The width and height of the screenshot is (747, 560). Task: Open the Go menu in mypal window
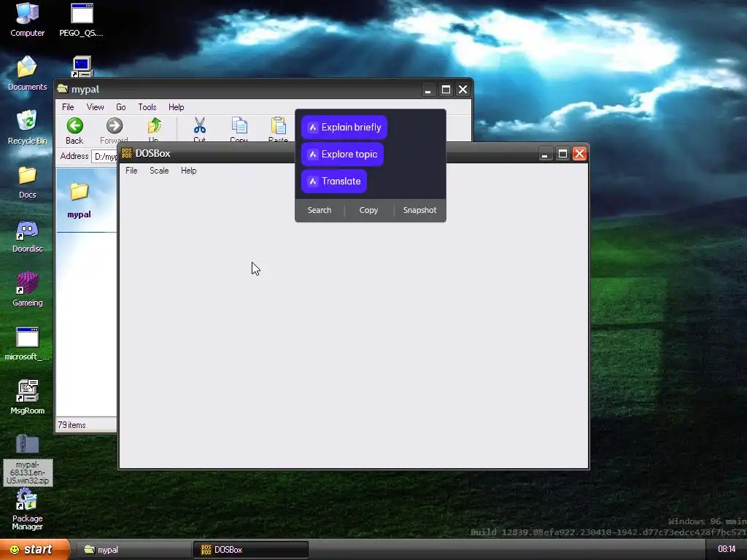tap(121, 107)
